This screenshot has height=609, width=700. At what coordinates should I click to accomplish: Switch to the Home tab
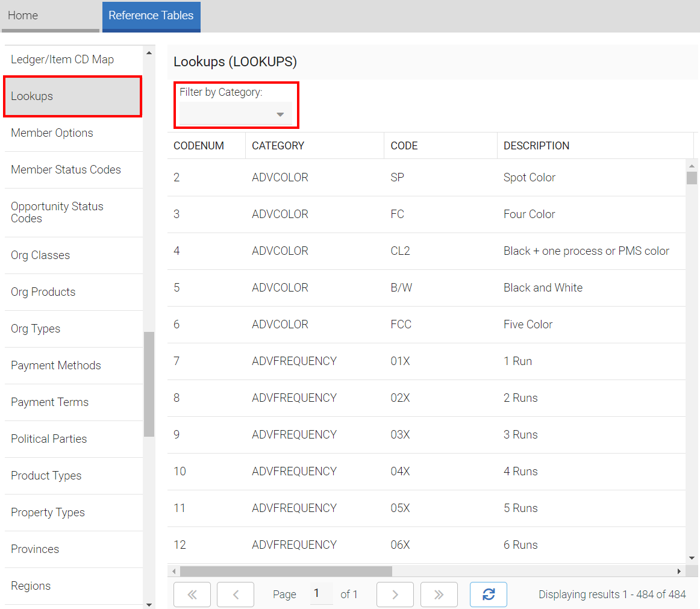23,16
